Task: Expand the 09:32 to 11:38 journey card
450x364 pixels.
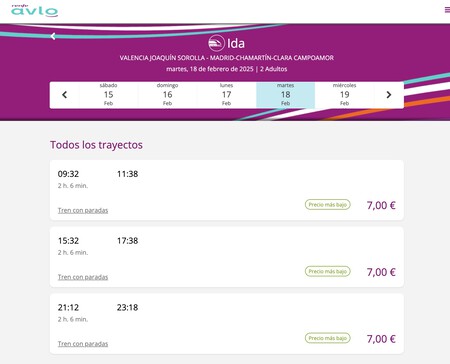Action: [x=227, y=190]
